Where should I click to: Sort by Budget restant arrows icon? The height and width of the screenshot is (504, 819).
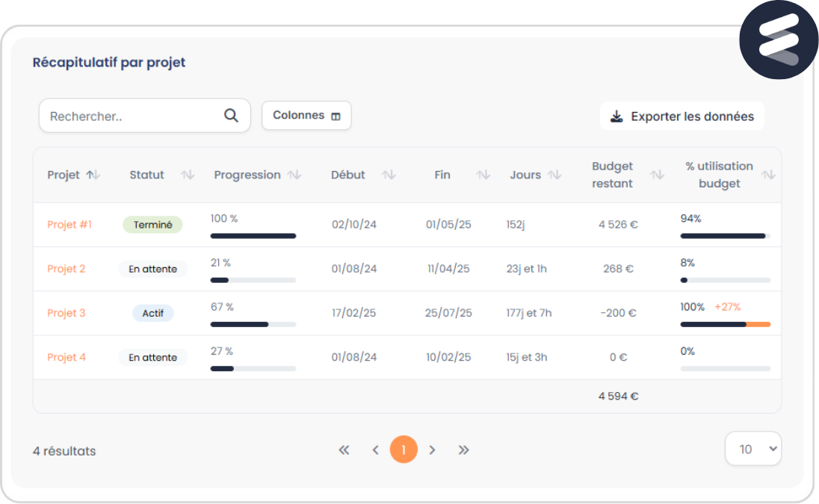coord(657,175)
